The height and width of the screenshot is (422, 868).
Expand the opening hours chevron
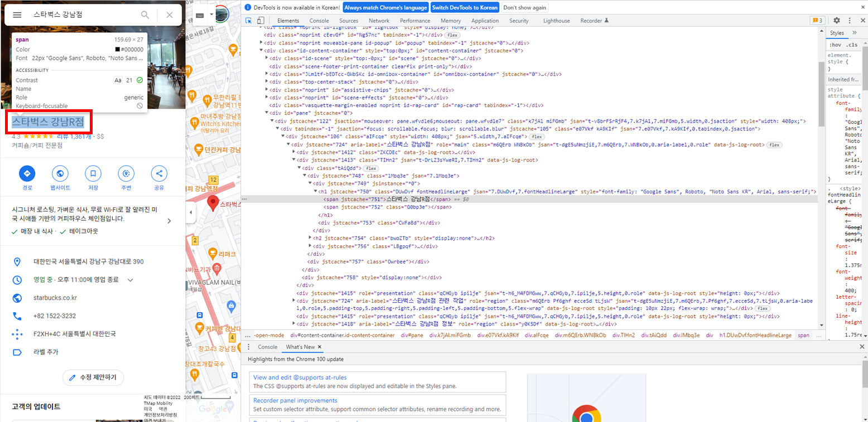click(131, 280)
